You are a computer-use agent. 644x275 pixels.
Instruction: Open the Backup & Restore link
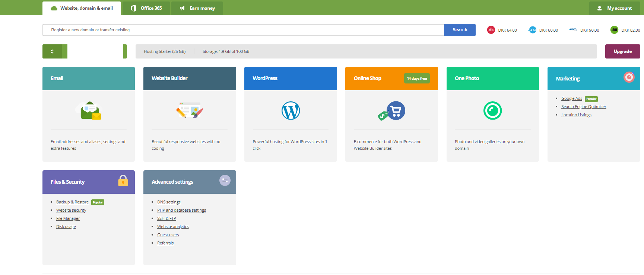[72, 202]
